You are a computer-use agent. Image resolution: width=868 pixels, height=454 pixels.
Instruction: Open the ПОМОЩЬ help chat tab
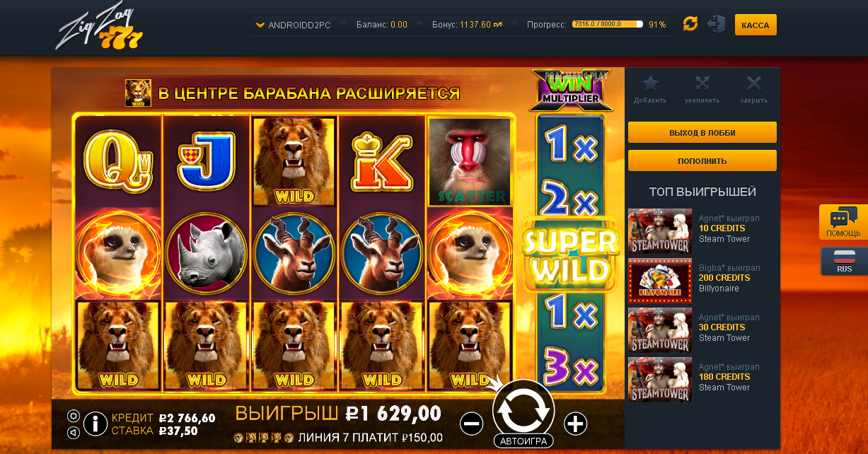[x=843, y=222]
